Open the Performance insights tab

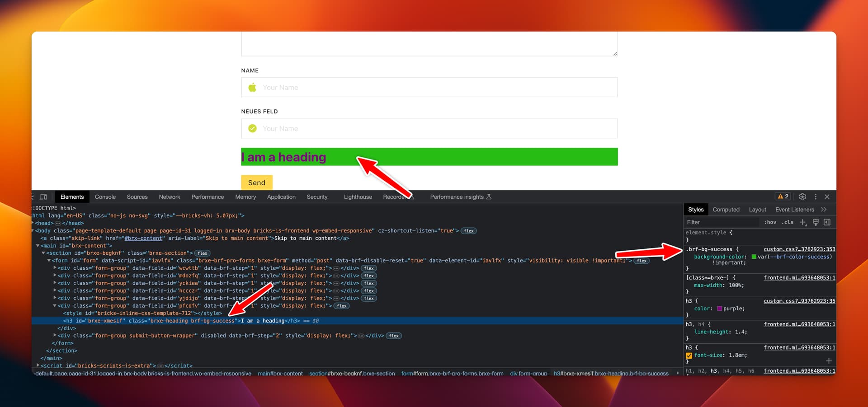click(457, 197)
